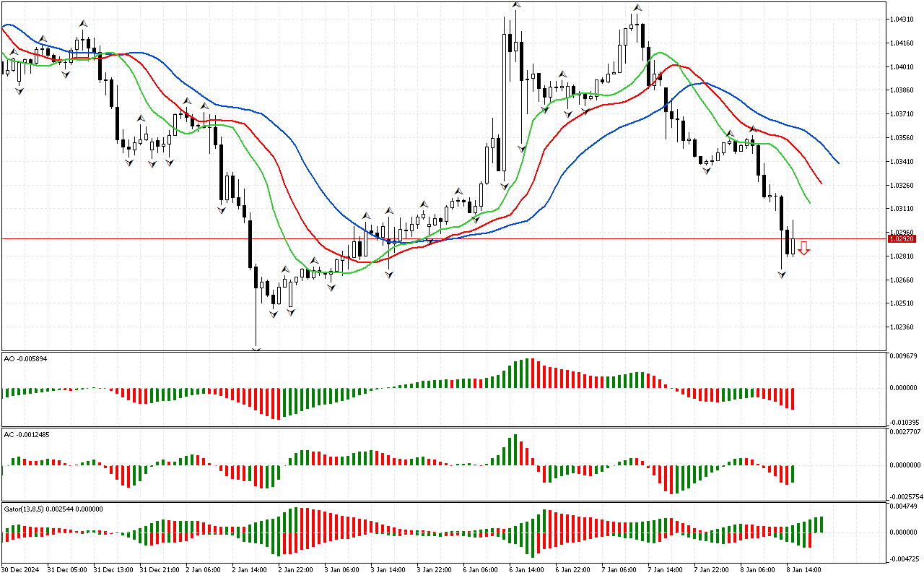
Task: Click the 0.009679 value on the AO scale
Action: (905, 355)
